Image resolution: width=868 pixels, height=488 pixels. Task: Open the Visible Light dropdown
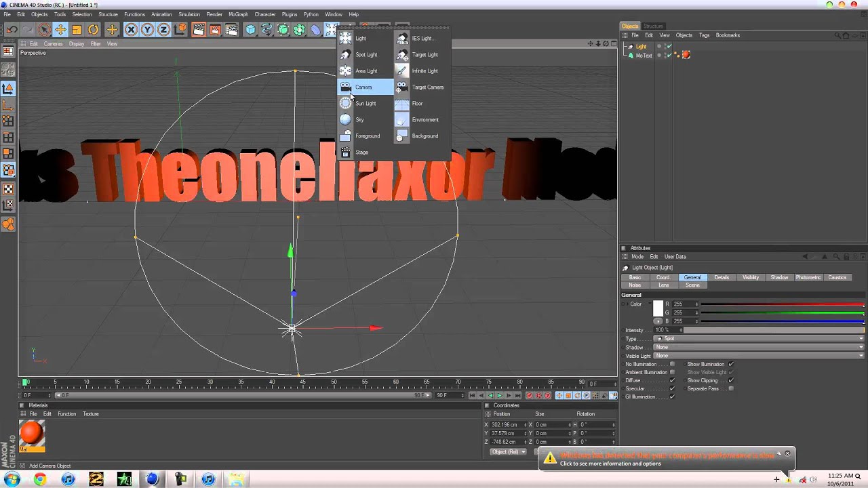759,355
